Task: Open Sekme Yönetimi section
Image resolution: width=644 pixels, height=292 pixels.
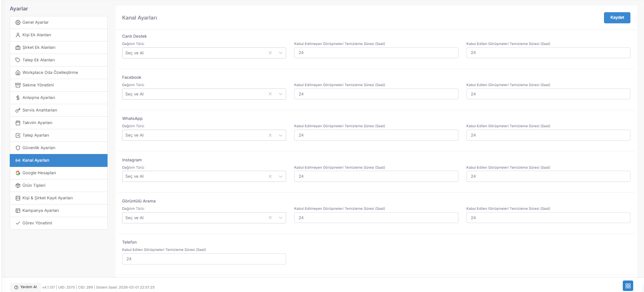Action: (x=58, y=85)
